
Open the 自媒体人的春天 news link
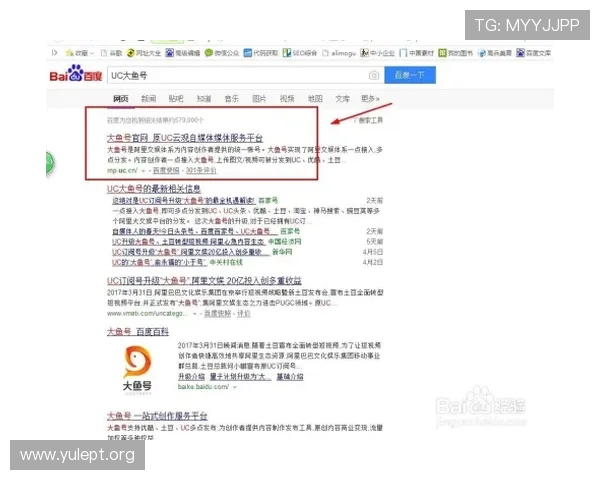click(x=194, y=232)
